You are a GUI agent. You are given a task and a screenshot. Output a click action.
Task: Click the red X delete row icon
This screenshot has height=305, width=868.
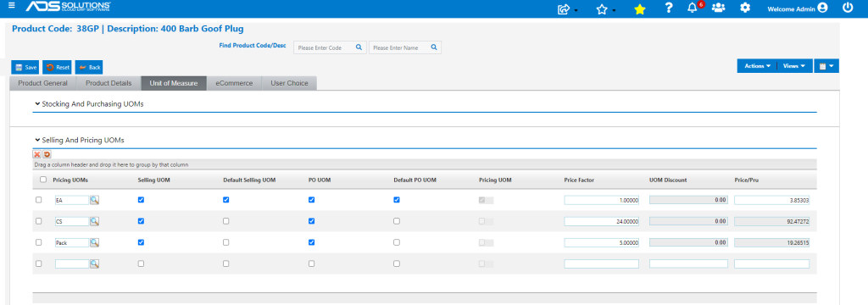[37, 154]
